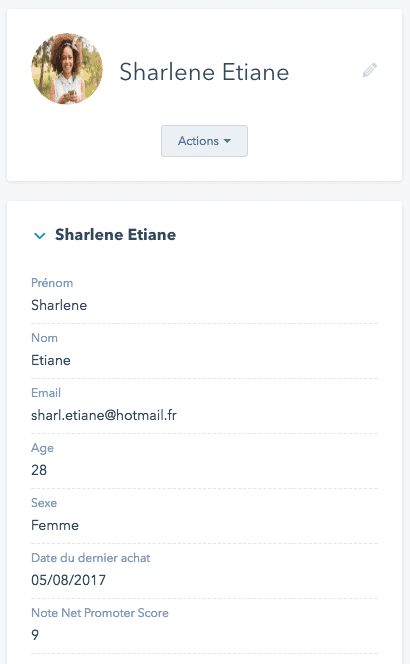Open the date field showing 05/08/2017
The height and width of the screenshot is (664, 410).
68,580
